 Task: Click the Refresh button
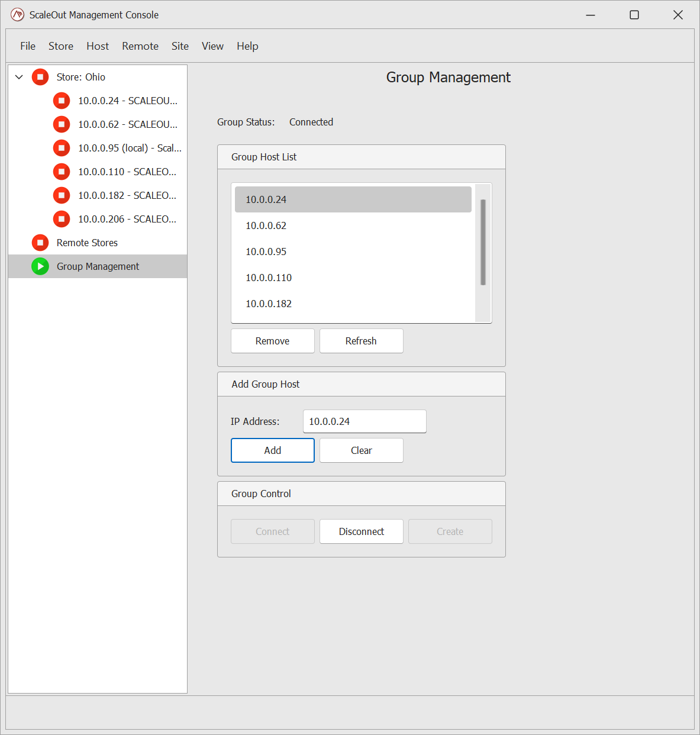click(362, 341)
